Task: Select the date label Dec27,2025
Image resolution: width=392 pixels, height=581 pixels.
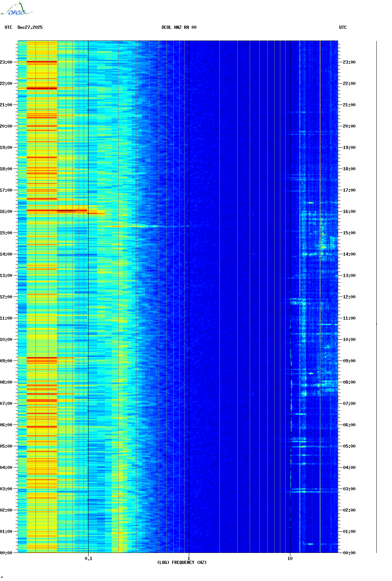Action: click(30, 27)
